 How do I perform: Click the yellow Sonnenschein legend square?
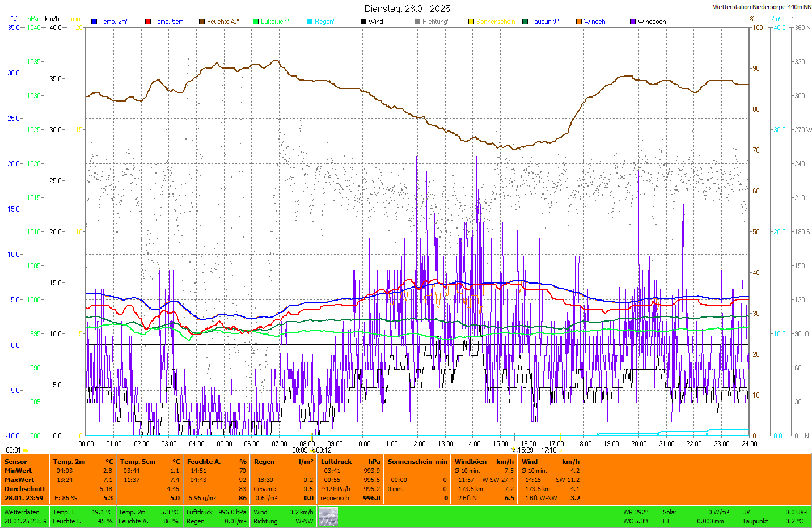(471, 22)
